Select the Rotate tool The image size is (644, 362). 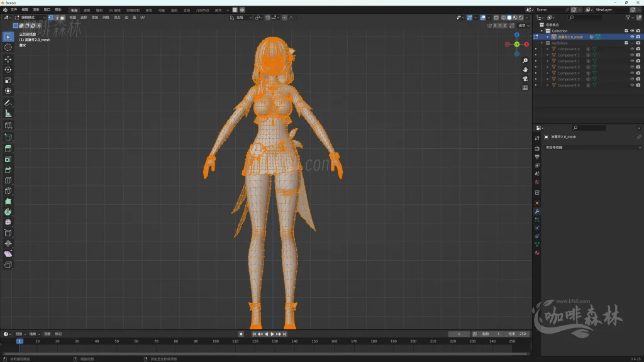[8, 70]
